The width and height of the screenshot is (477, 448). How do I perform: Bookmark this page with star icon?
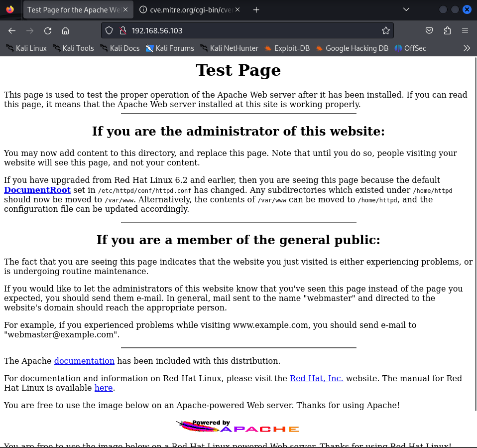tap(385, 31)
